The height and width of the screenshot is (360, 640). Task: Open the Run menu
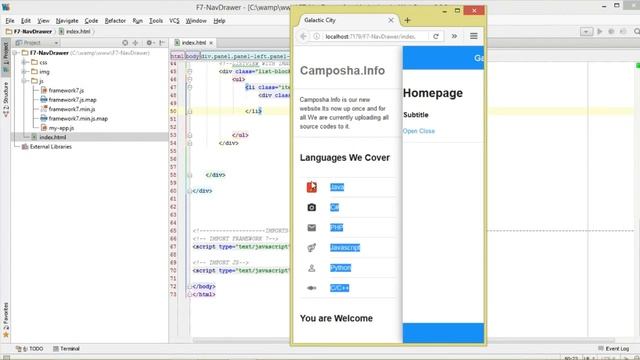(138, 20)
